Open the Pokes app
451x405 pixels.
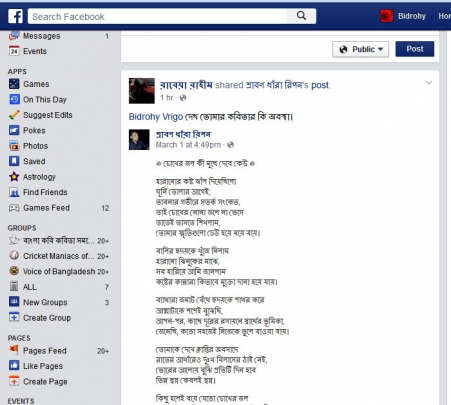pyautogui.click(x=34, y=130)
